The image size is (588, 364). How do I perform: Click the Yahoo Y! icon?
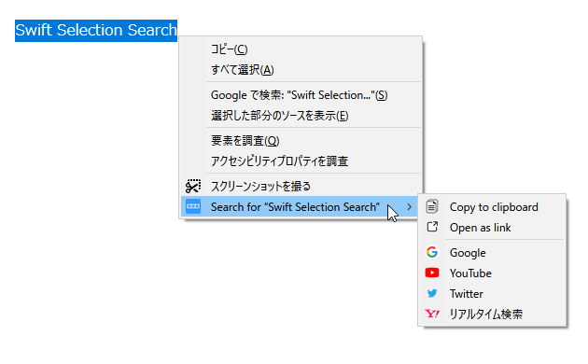pyautogui.click(x=432, y=314)
